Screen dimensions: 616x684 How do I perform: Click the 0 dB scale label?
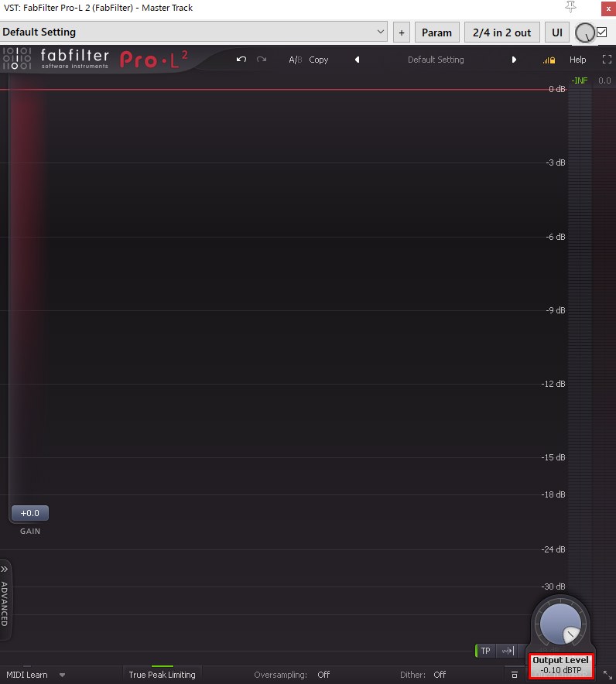point(557,89)
